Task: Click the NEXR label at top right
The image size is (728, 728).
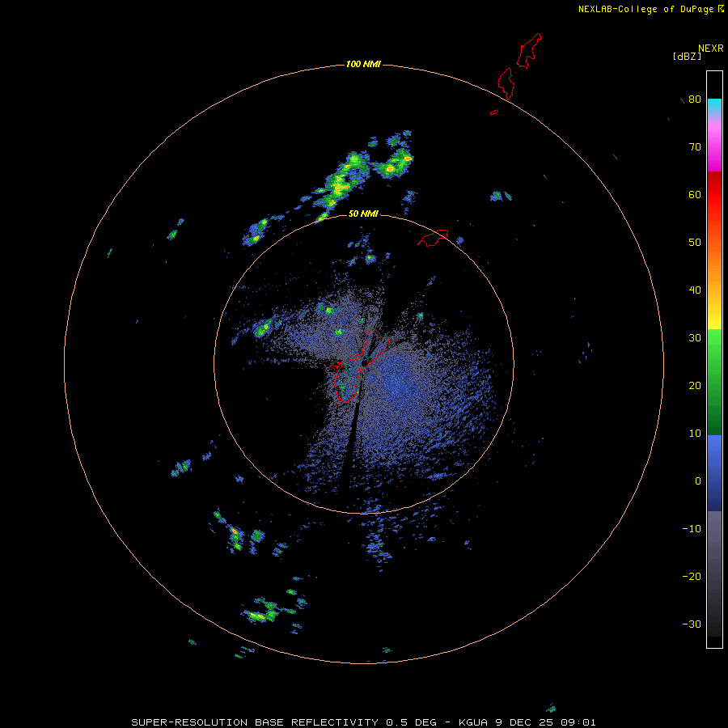Action: point(710,49)
